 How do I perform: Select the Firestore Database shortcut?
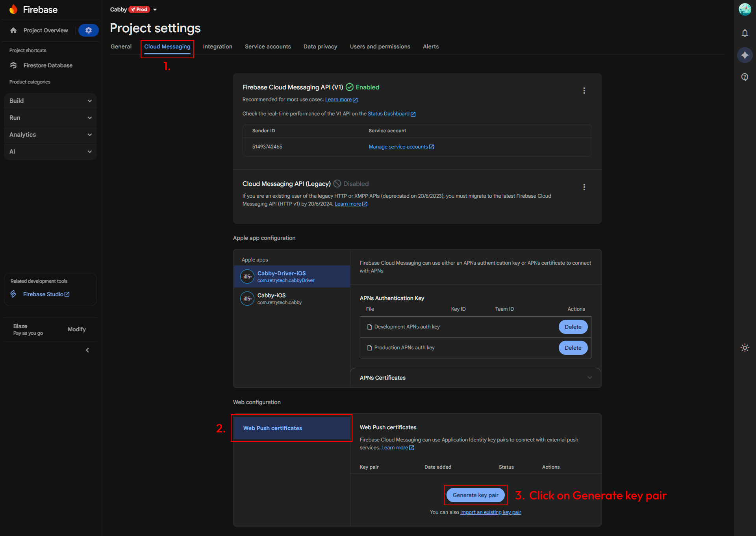[48, 65]
